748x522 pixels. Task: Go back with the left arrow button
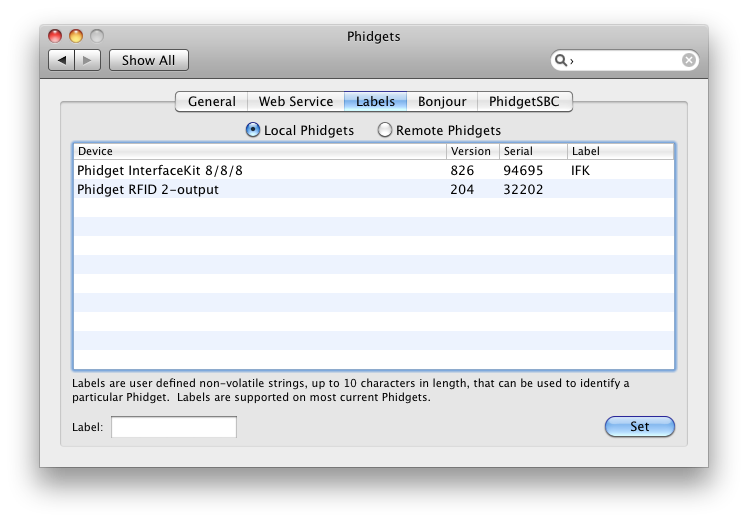pos(62,60)
